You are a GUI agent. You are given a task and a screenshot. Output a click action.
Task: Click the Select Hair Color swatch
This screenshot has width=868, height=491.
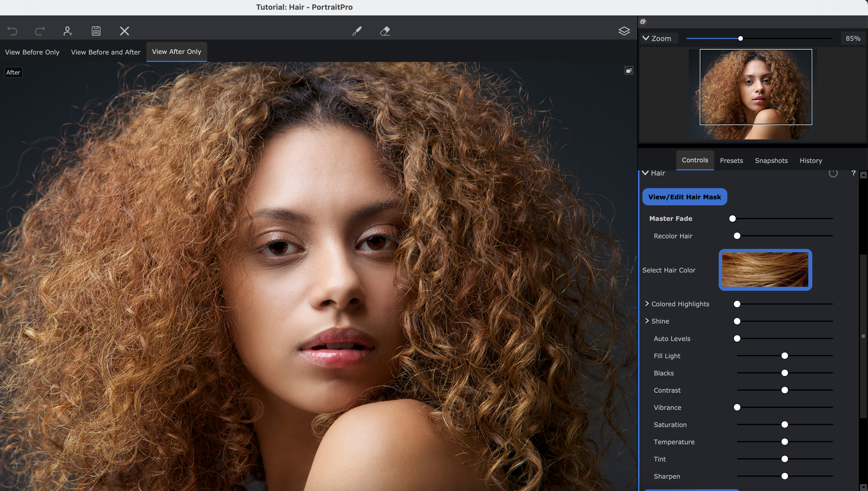(765, 270)
